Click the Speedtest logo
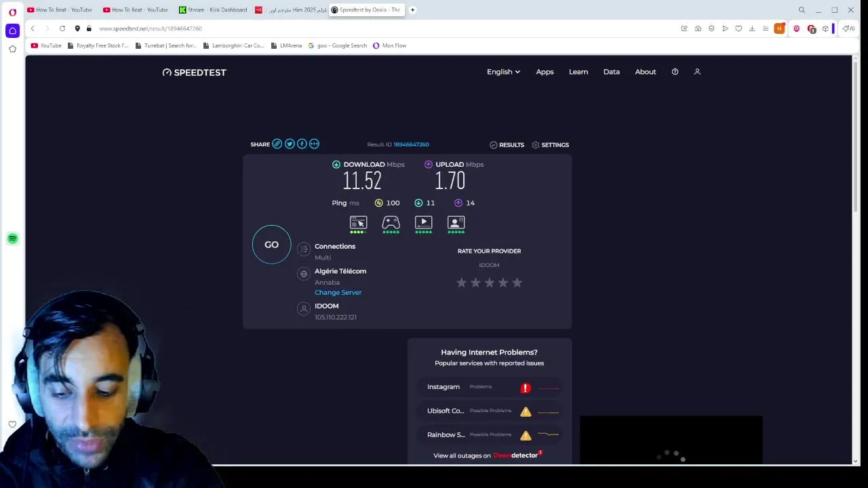868x488 pixels. pos(194,73)
